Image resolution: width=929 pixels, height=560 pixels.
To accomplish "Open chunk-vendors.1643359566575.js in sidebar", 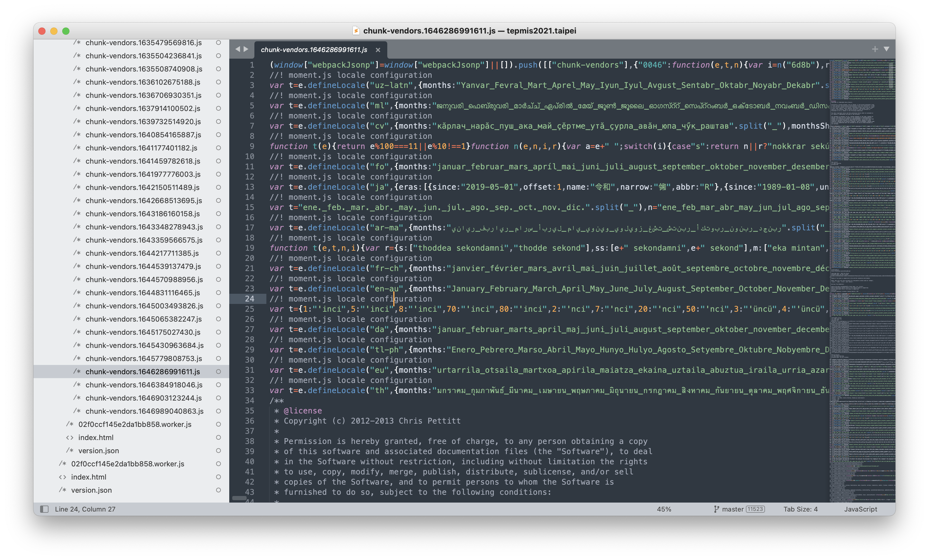I will [144, 240].
